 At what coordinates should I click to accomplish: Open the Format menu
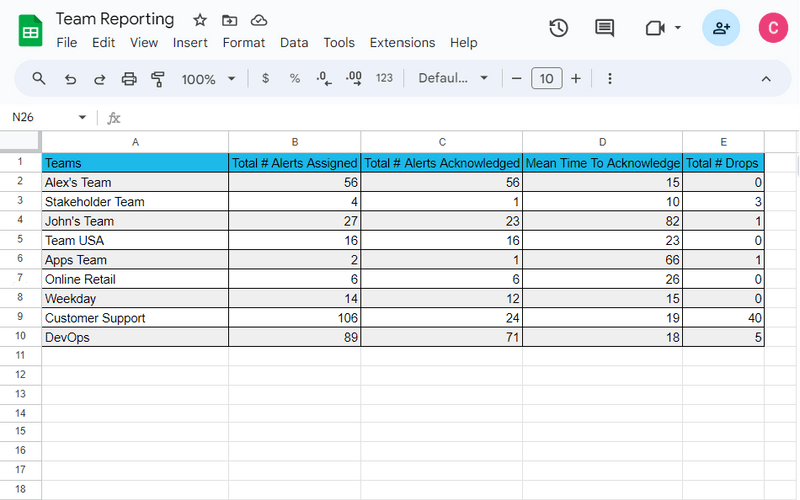(x=244, y=42)
